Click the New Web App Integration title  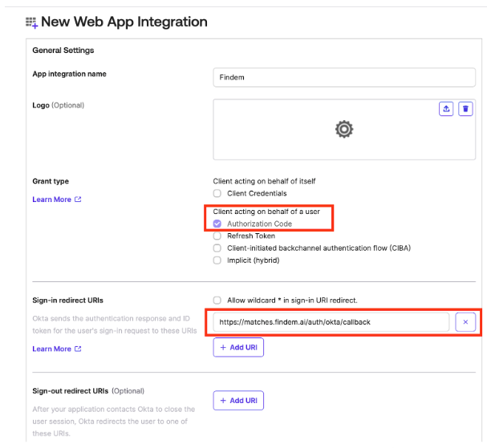coord(124,22)
